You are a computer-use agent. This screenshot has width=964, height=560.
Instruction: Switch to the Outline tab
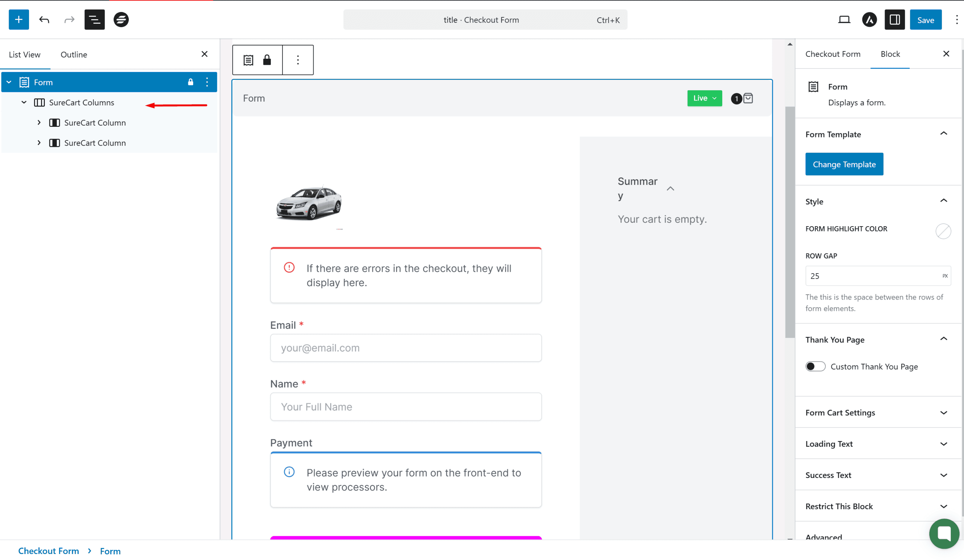tap(74, 55)
